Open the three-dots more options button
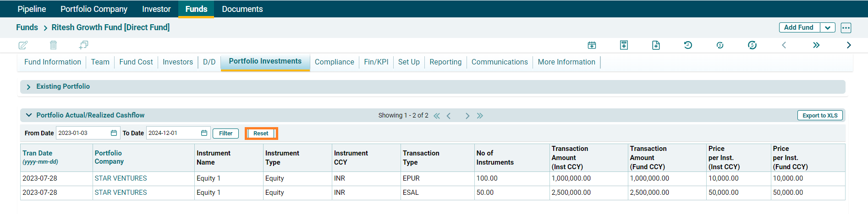 846,27
